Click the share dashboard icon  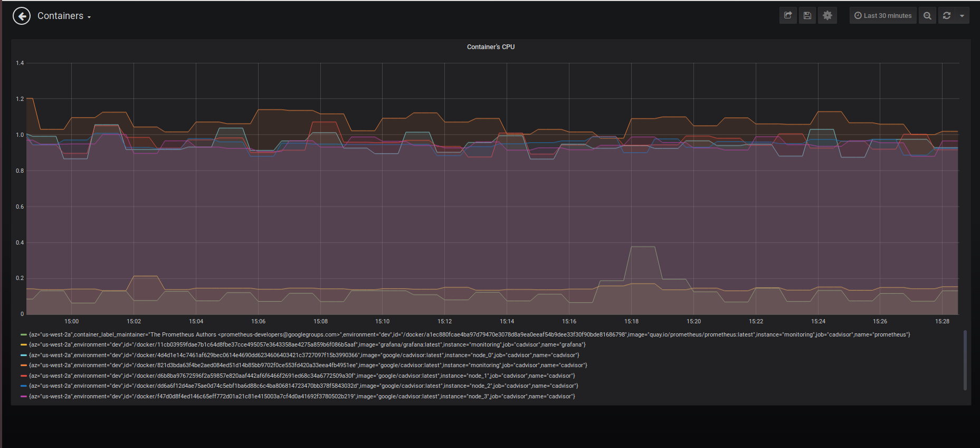[788, 15]
